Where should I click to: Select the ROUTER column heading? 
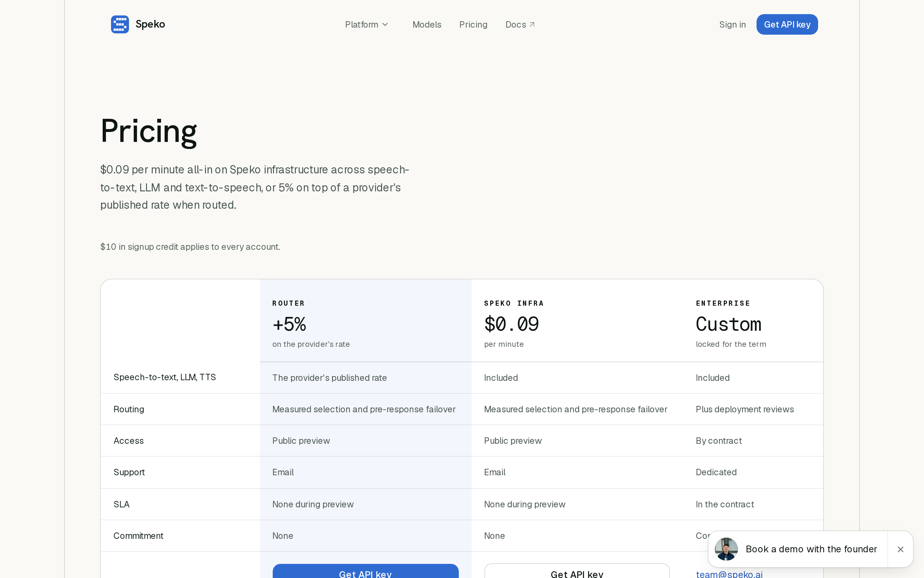[288, 303]
